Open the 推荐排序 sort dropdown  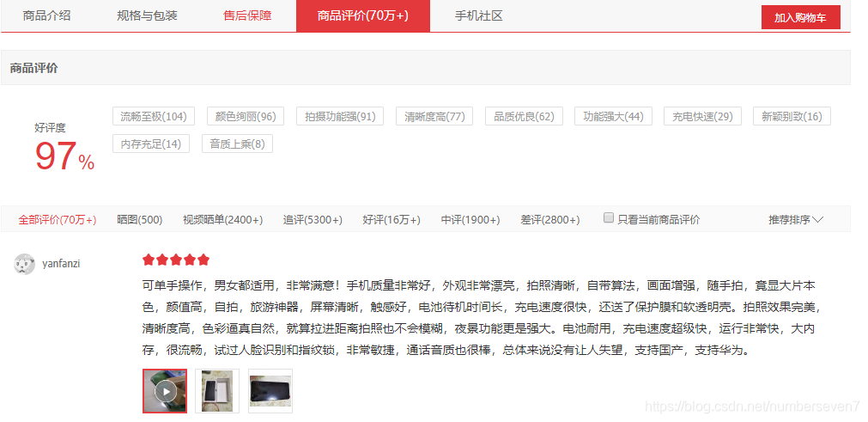click(796, 220)
